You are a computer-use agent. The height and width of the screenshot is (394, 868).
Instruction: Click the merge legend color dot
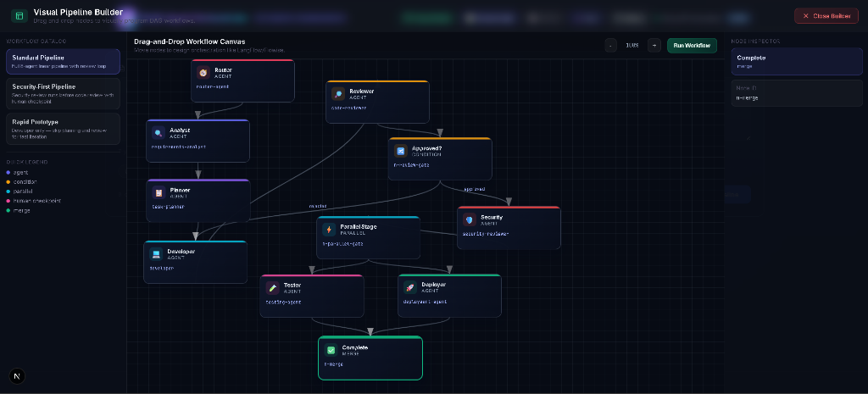pos(8,210)
